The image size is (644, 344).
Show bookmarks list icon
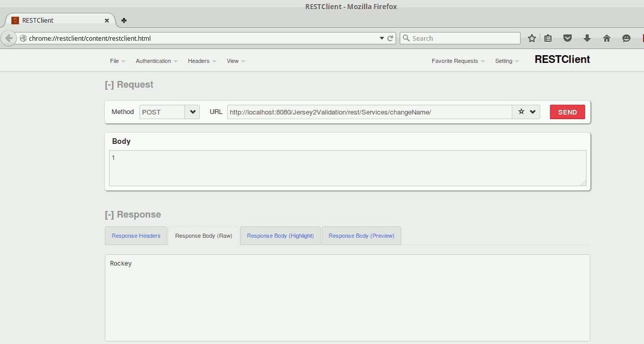[548, 38]
